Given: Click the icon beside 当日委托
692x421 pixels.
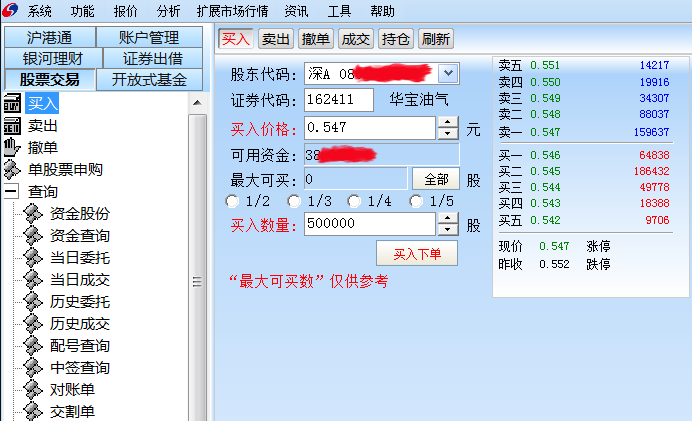Looking at the screenshot, I should click(x=33, y=258).
